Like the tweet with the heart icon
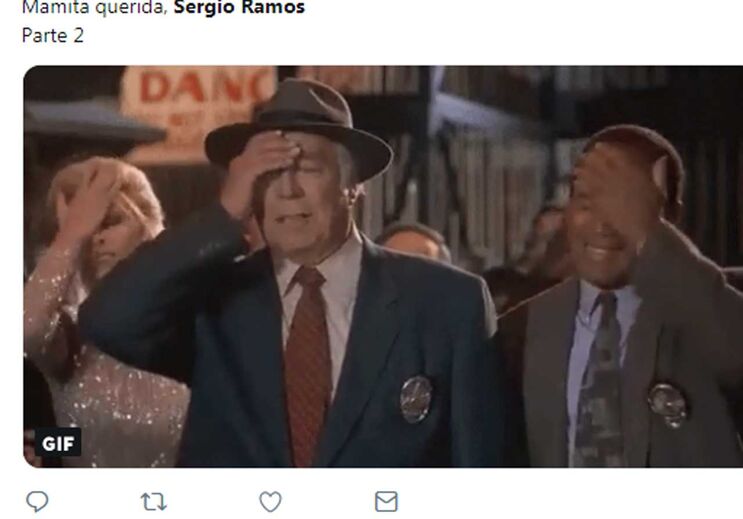Image resolution: width=743 pixels, height=519 pixels. (270, 501)
